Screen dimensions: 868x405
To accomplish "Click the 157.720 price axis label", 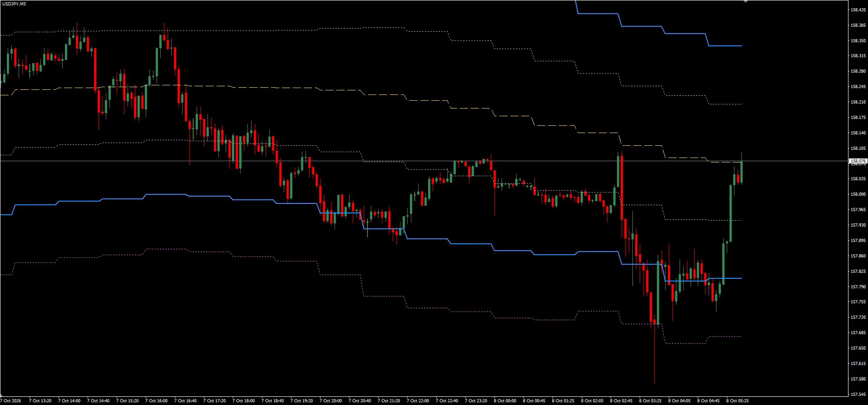I will 858,317.
